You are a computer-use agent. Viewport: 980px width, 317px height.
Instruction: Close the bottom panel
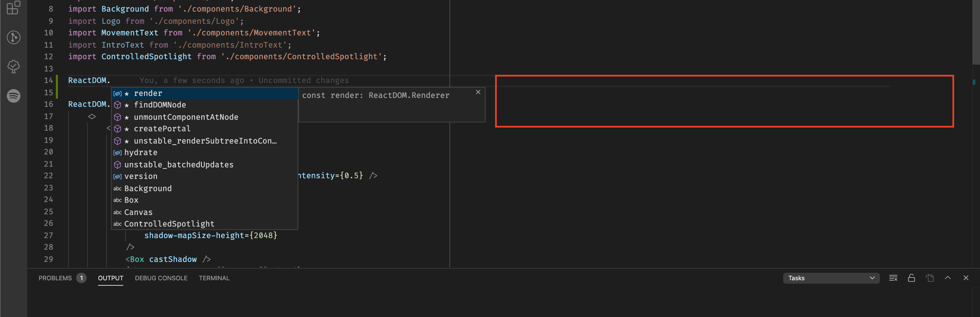coord(966,278)
